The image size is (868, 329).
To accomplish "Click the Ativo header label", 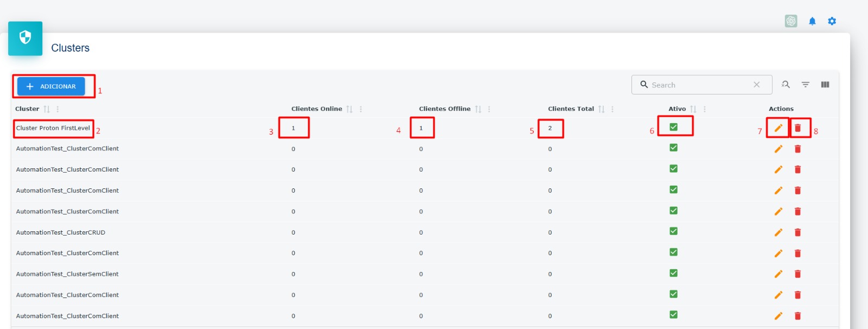I will 677,109.
